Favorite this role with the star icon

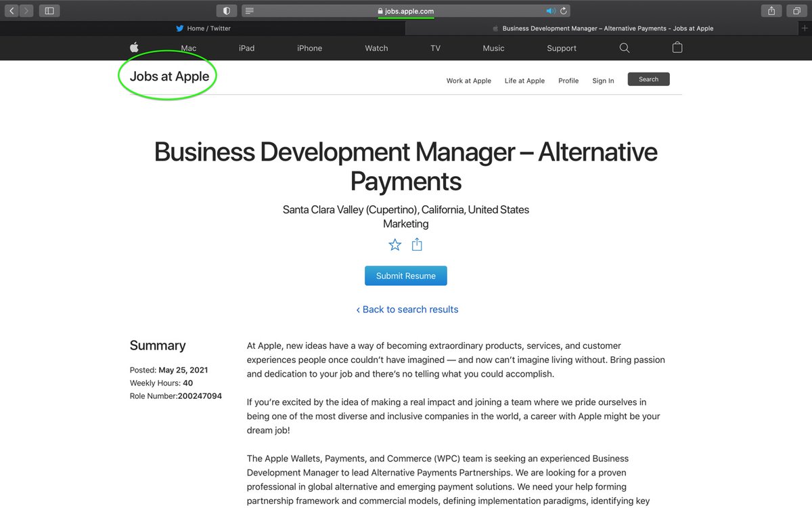click(395, 245)
